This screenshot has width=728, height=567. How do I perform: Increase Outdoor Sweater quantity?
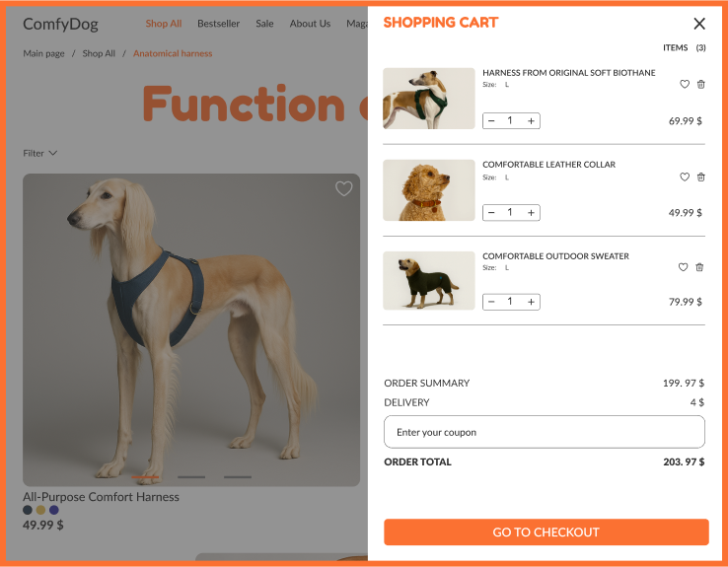531,302
